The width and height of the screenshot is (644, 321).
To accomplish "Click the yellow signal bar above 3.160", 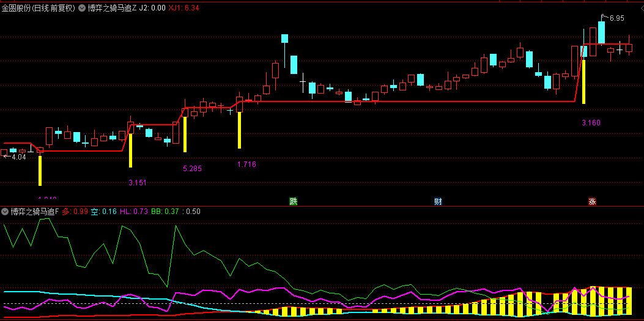I will tap(583, 82).
